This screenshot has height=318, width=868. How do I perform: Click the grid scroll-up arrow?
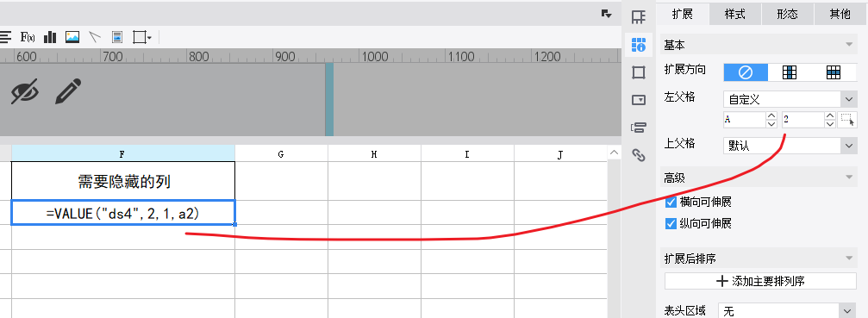[x=614, y=153]
